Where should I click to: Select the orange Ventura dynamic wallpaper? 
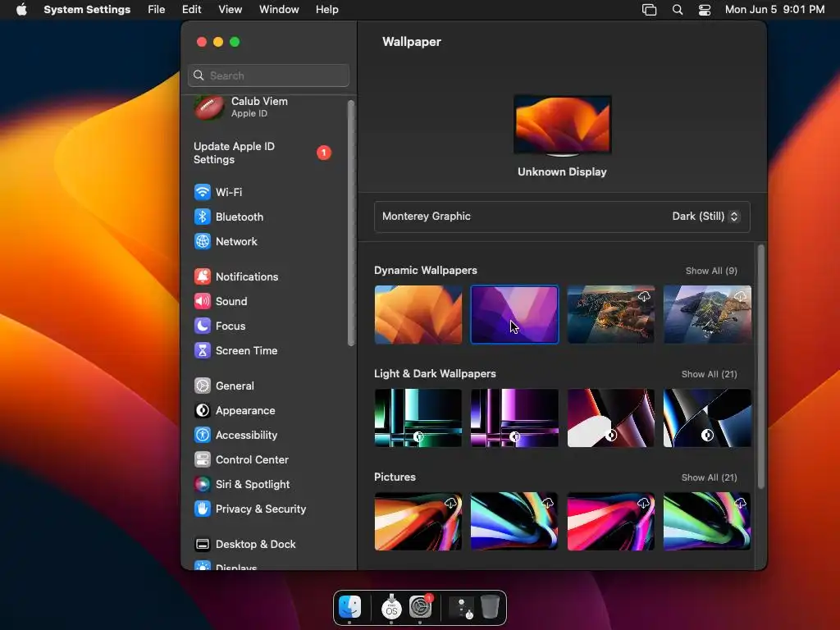click(x=418, y=314)
